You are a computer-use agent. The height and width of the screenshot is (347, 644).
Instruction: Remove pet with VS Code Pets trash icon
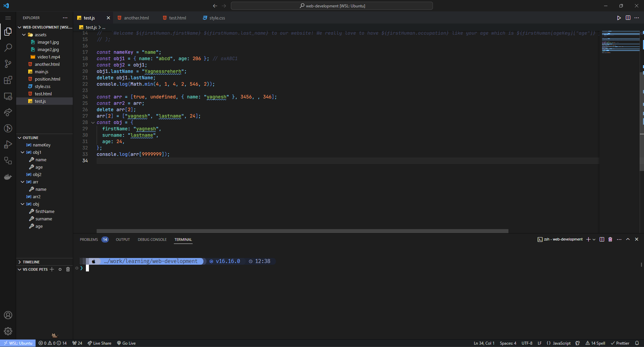[68, 269]
